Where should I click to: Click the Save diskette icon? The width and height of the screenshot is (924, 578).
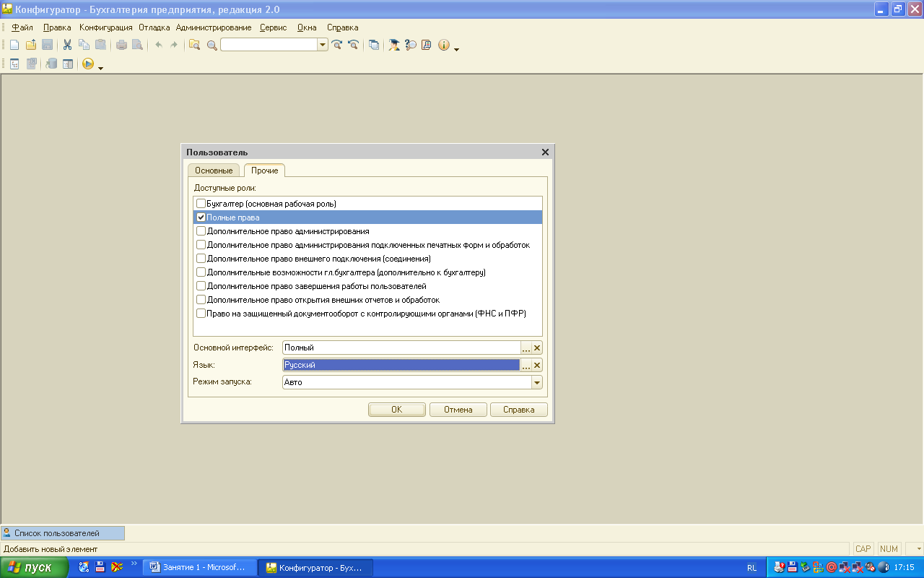point(47,45)
